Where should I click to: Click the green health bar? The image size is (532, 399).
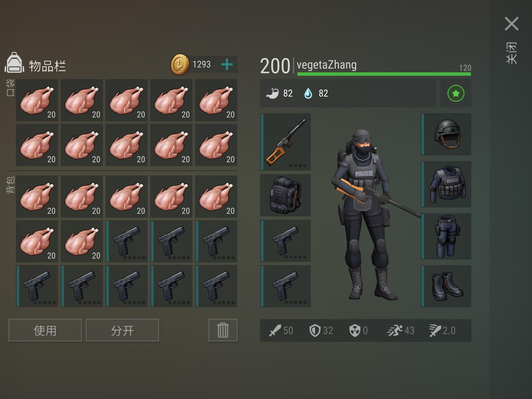[x=384, y=74]
